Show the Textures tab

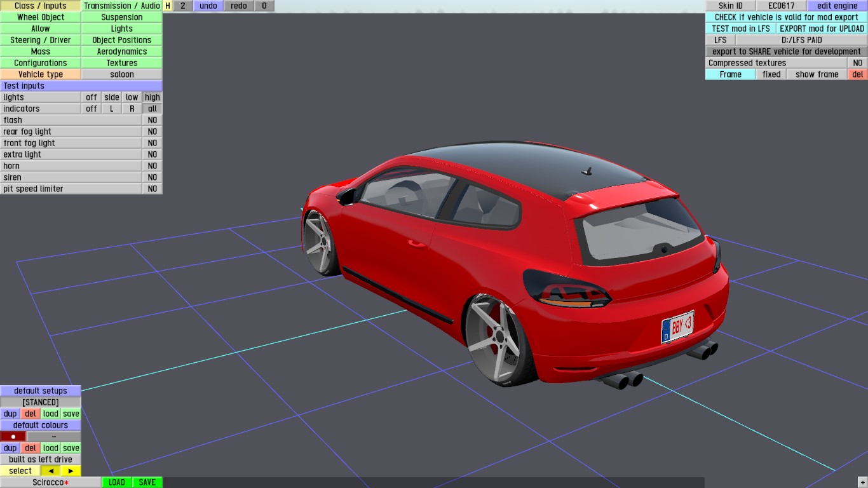(122, 63)
